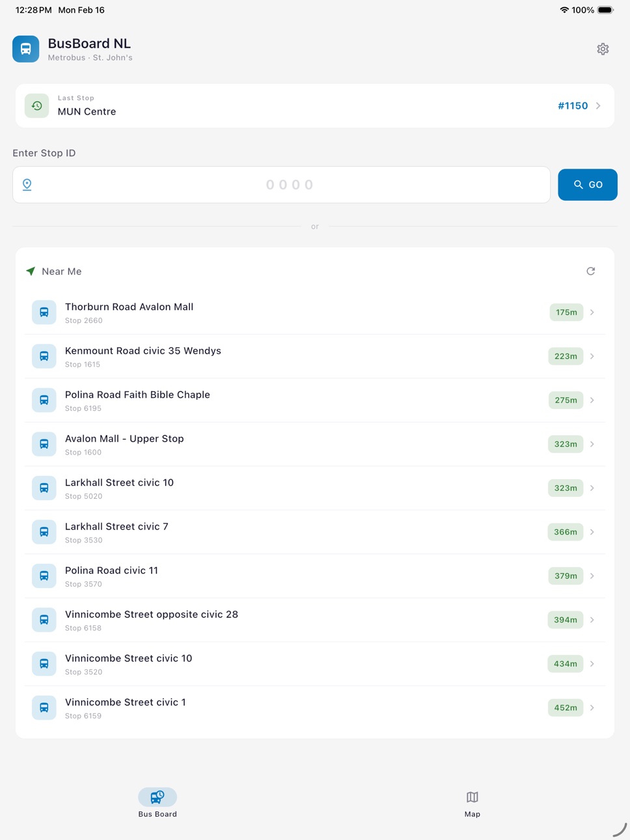Screen dimensions: 630x840
Task: Open the #1150 stop link
Action: [x=573, y=105]
